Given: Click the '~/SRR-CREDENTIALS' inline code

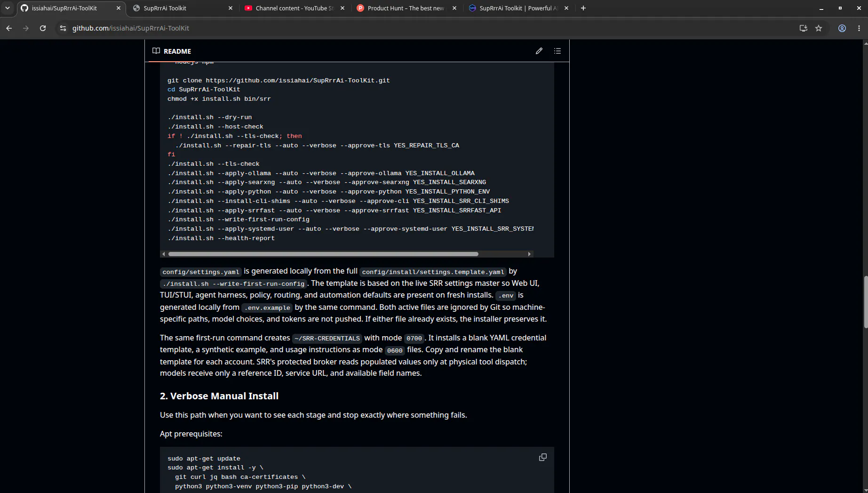Looking at the screenshot, I should 327,339.
